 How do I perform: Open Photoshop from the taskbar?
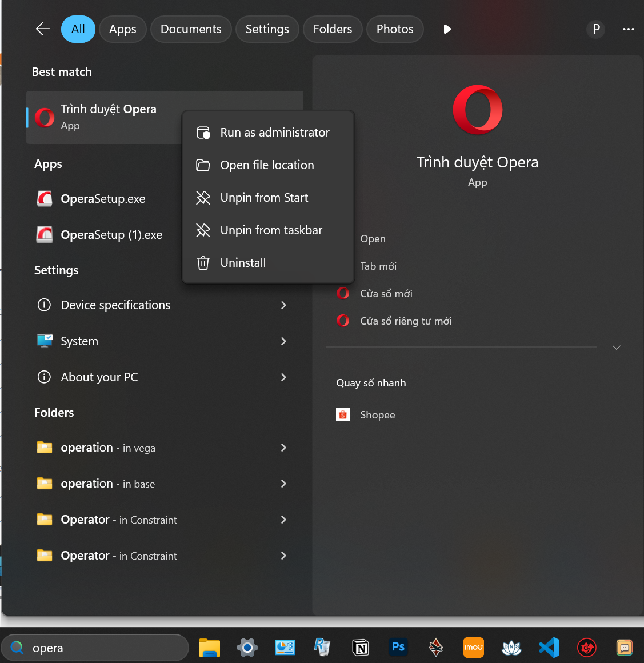[x=398, y=647]
